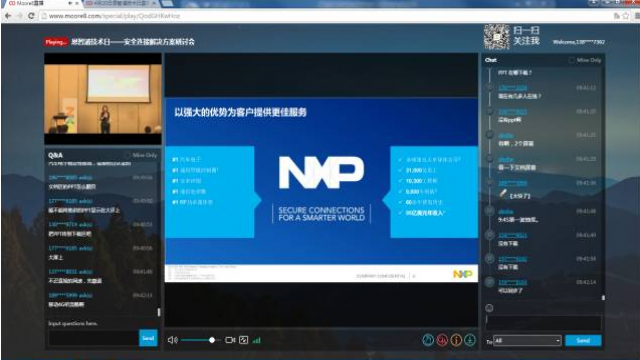Send the chat message with Send button

(583, 340)
